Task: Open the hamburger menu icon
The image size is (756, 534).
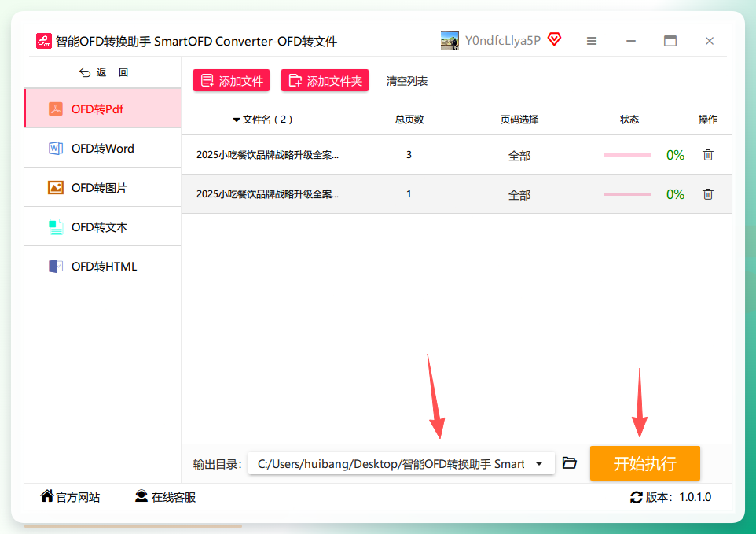Action: coord(592,41)
